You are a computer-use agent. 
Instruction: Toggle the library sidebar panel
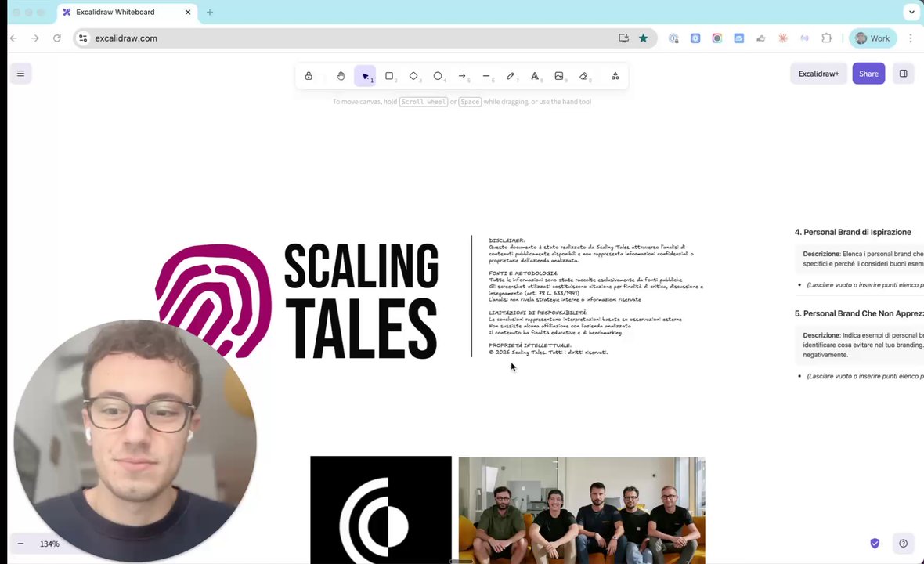[x=904, y=74]
